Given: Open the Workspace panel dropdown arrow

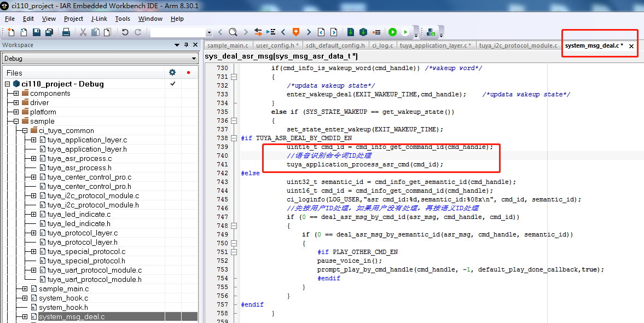Looking at the screenshot, I should tap(177, 45).
